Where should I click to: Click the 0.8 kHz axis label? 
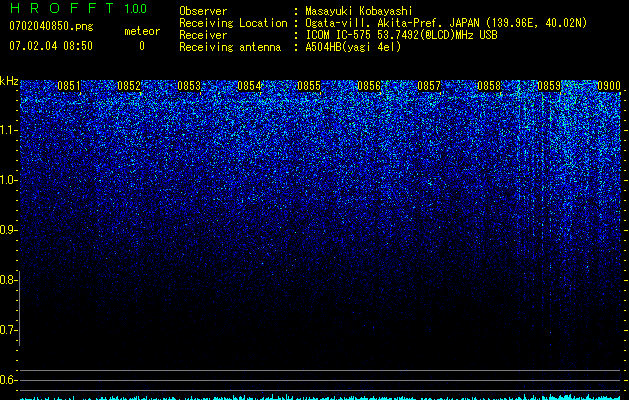pos(8,280)
